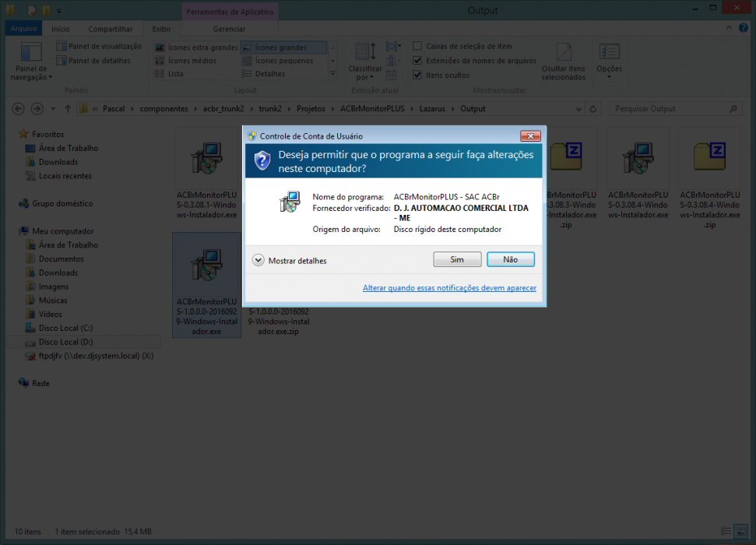Click the blue UAC shield question icon
The image size is (756, 545).
tap(262, 160)
